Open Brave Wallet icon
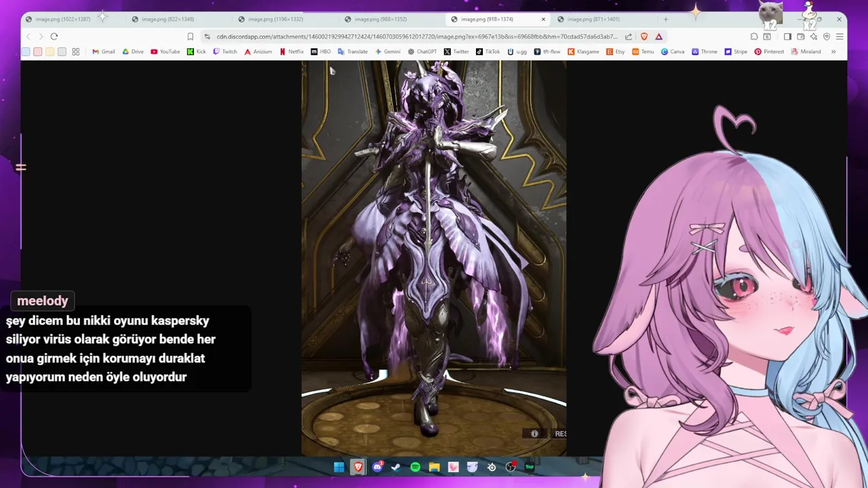 (801, 37)
